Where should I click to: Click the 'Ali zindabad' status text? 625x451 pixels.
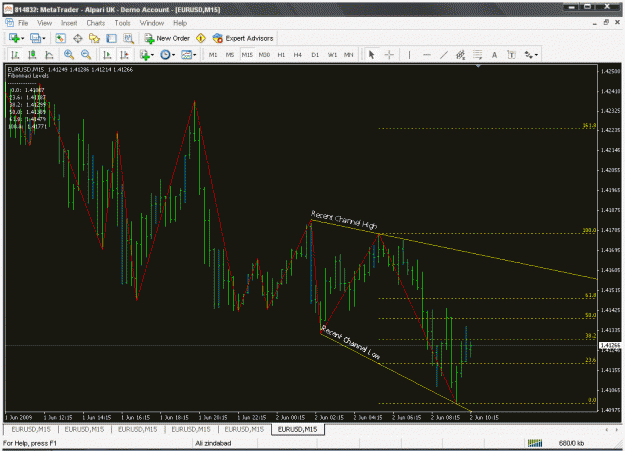(213, 443)
